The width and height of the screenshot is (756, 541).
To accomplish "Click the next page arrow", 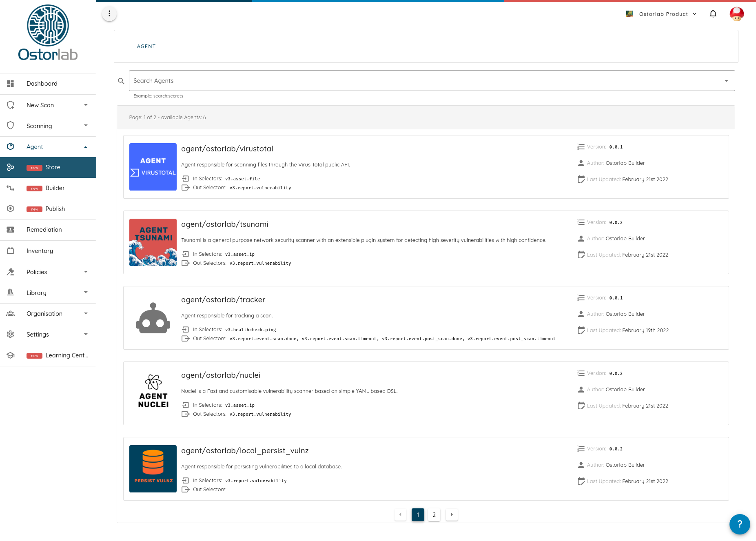I will (x=452, y=514).
